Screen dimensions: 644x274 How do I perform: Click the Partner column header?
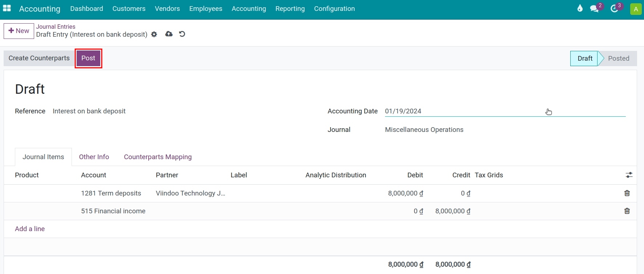click(x=167, y=175)
